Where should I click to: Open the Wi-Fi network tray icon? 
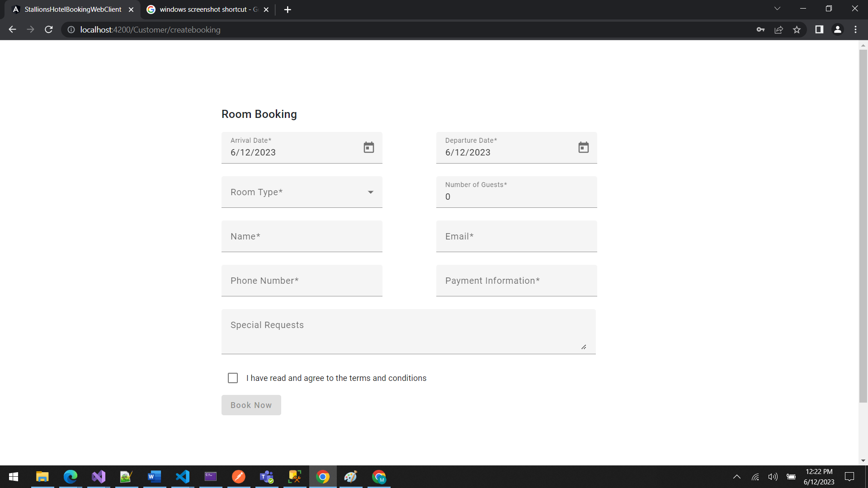pos(755,477)
